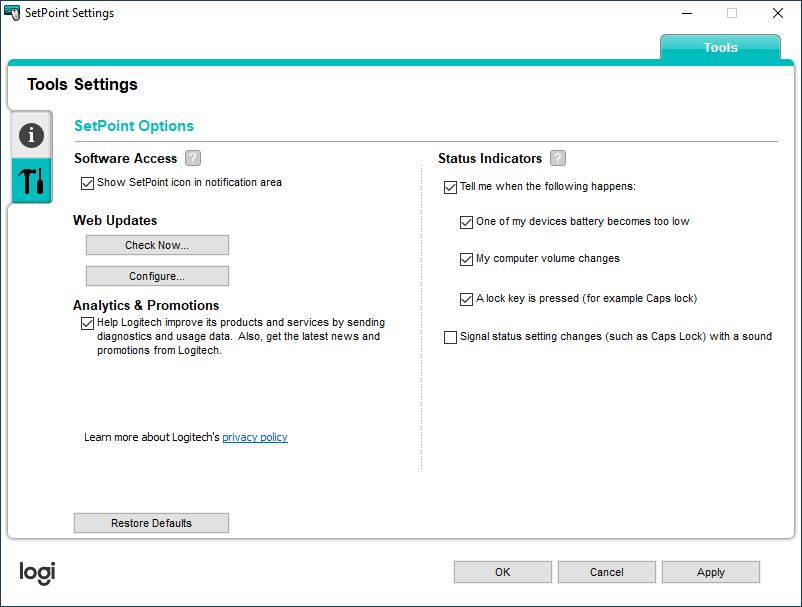Click Restore Defaults button
This screenshot has height=607, width=802.
tap(151, 523)
